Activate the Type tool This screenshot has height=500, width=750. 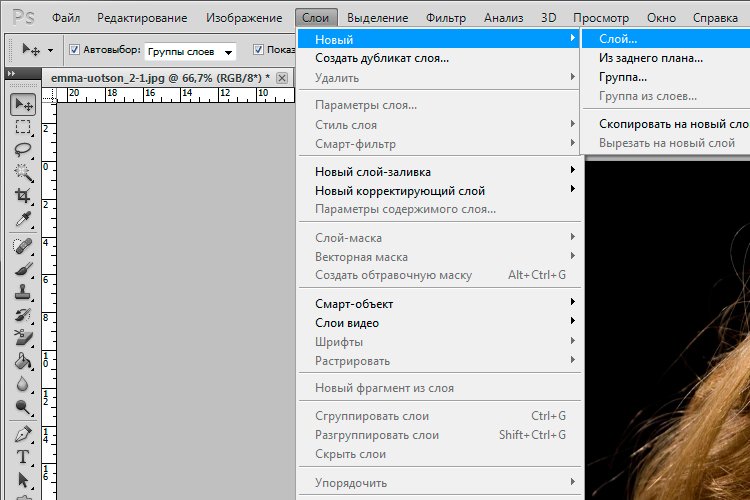[x=23, y=457]
